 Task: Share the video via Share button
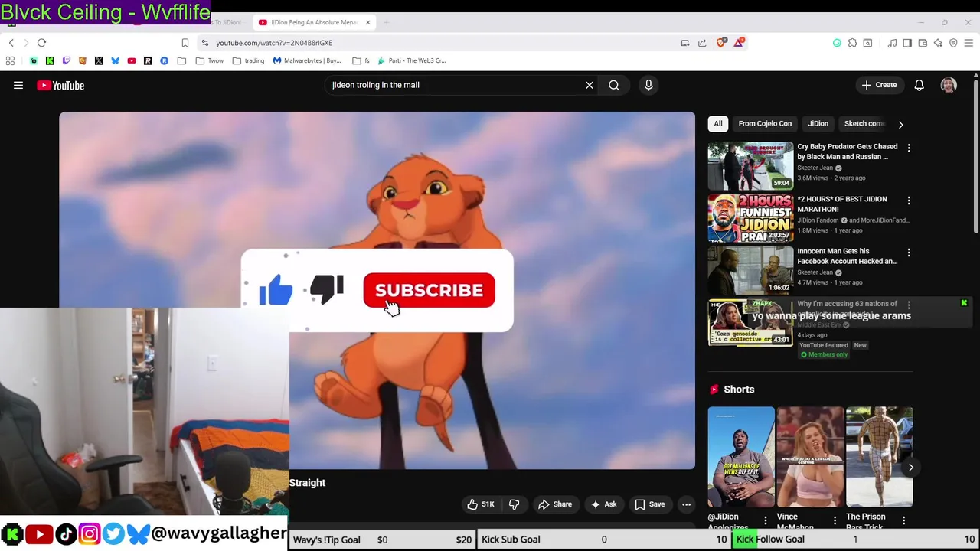[x=555, y=504]
